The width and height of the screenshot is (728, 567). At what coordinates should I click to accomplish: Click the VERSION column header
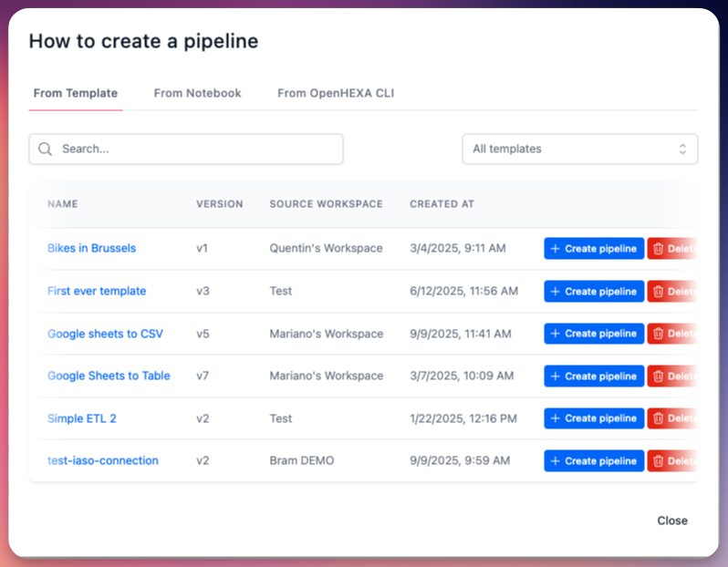tap(220, 204)
